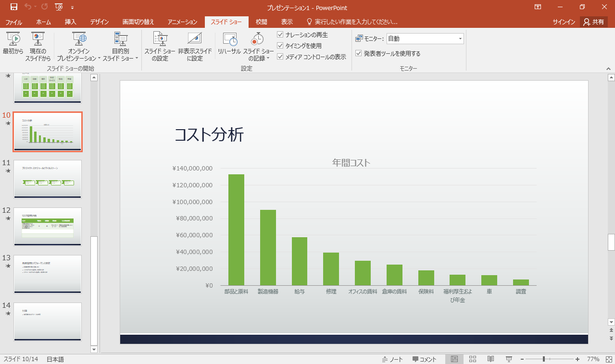Toggle the ノート pane button
Screen dimensions: 615x364
tap(392, 359)
